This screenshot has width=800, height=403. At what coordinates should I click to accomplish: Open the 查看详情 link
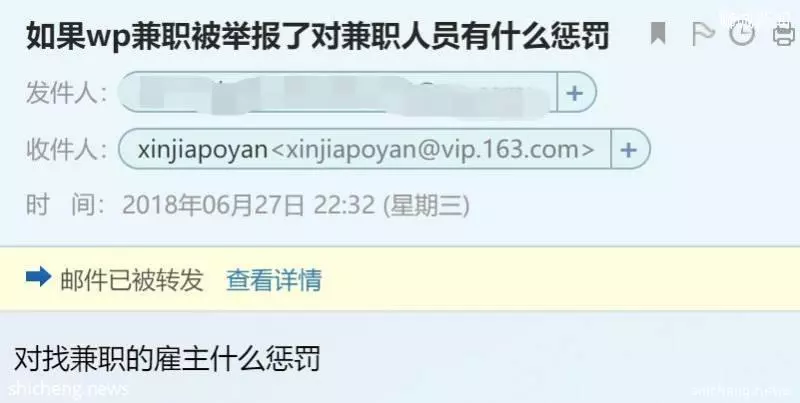click(x=274, y=280)
